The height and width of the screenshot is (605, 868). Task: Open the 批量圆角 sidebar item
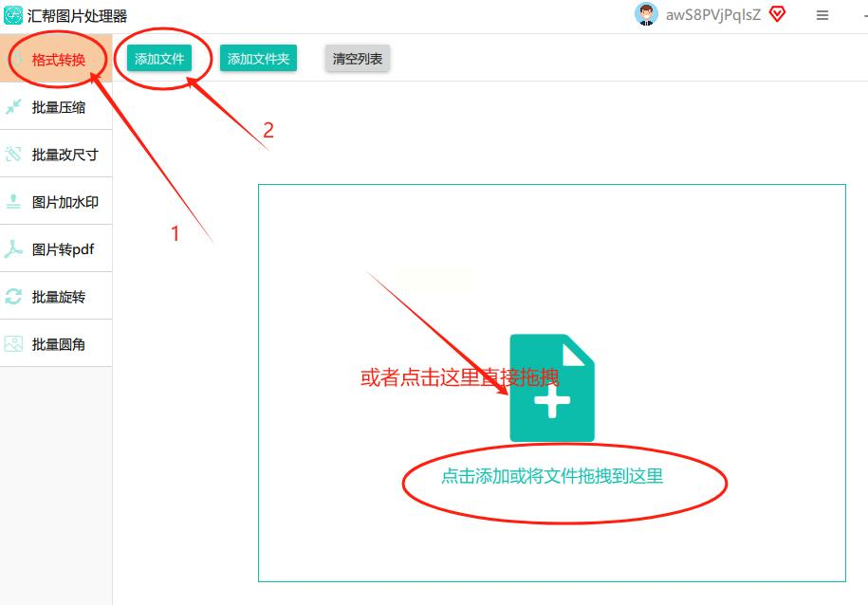tap(56, 343)
